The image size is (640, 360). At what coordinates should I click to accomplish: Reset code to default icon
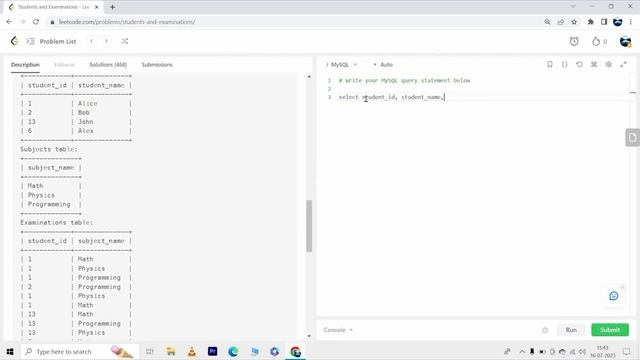click(579, 64)
